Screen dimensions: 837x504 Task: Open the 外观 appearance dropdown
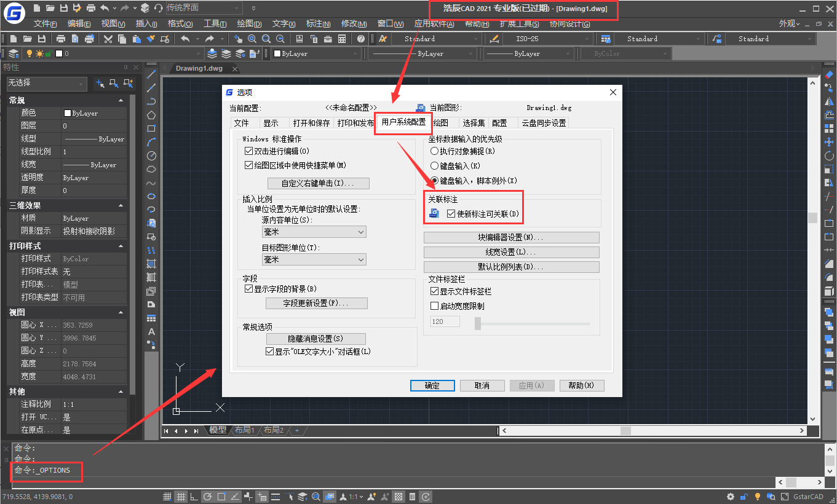[x=790, y=24]
